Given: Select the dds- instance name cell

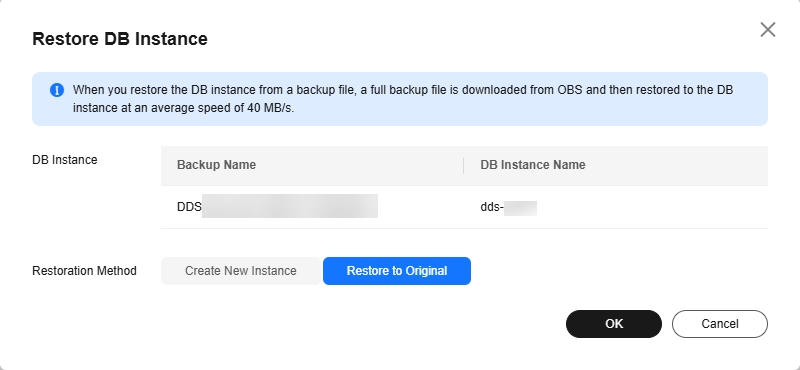Looking at the screenshot, I should click(x=616, y=207).
